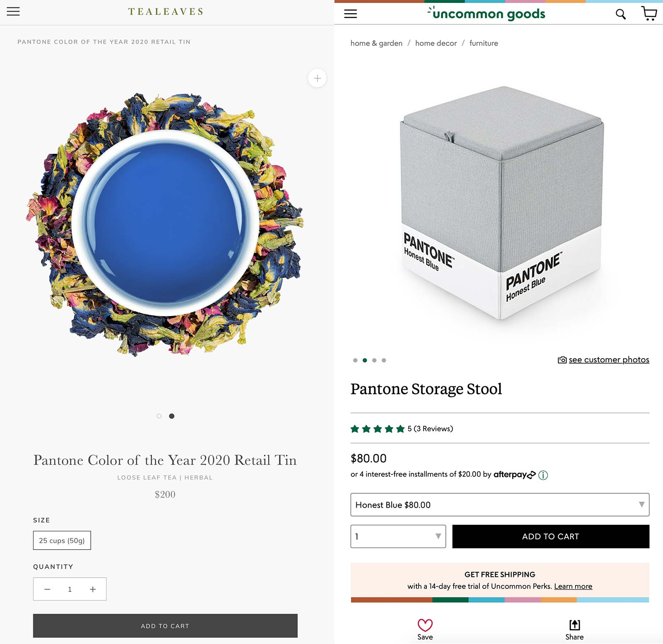Click the black ADD TO CART button
The width and height of the screenshot is (663, 644).
[x=550, y=536]
